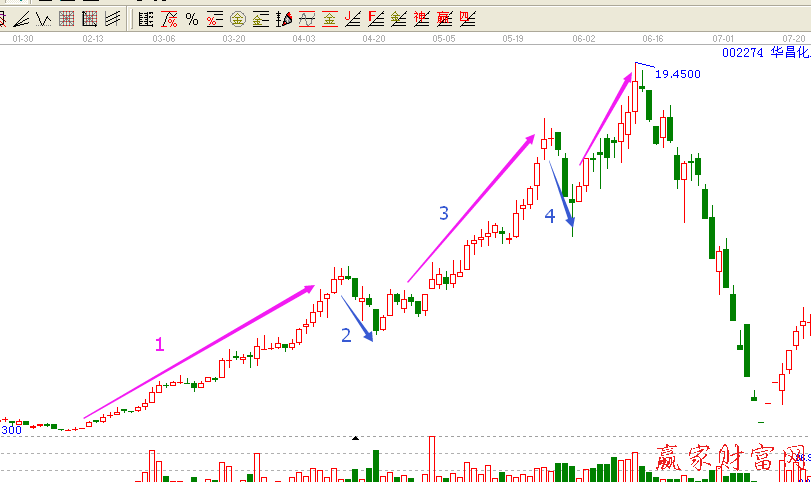Click the 06-16 date on time axis
The height and width of the screenshot is (482, 811).
tap(653, 38)
